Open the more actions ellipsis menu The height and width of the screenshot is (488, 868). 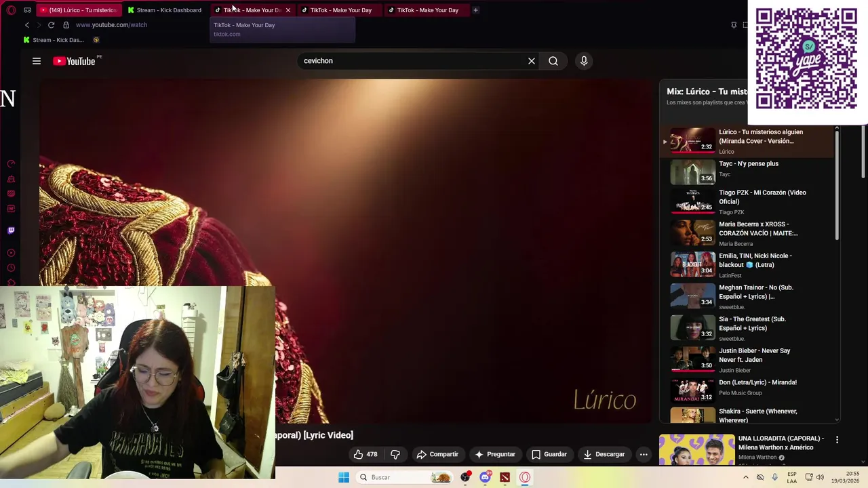(x=644, y=454)
